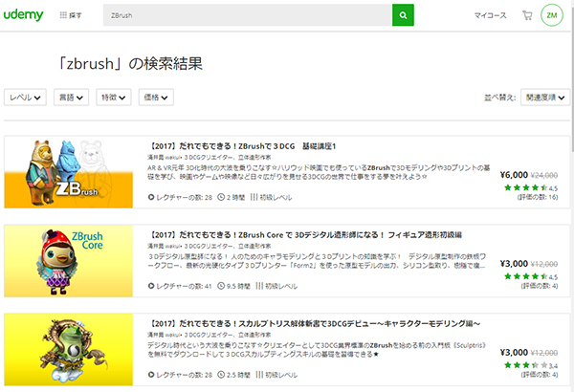Open the 関連度順 sort dropdown
The image size is (574, 392).
(545, 98)
